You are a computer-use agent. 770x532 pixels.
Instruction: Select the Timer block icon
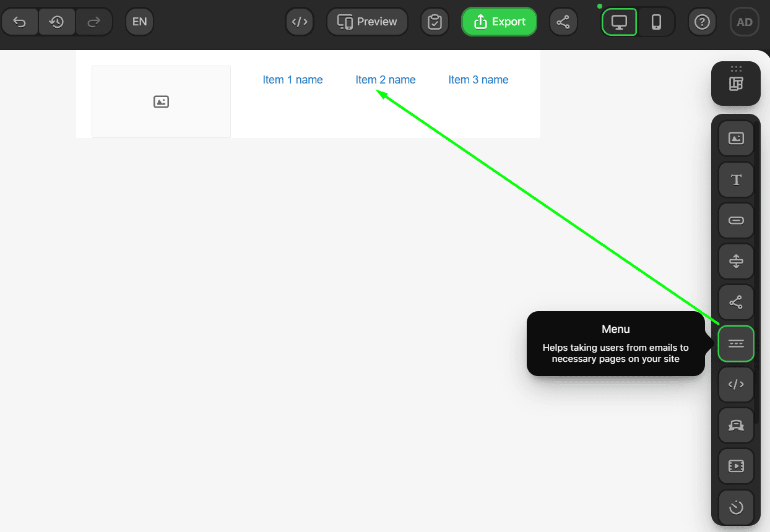736,507
